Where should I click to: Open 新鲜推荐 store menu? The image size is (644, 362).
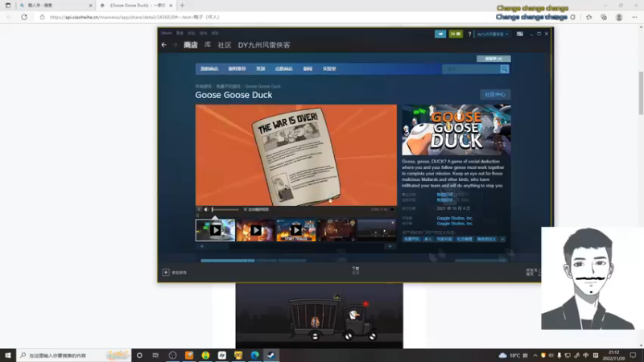click(237, 69)
